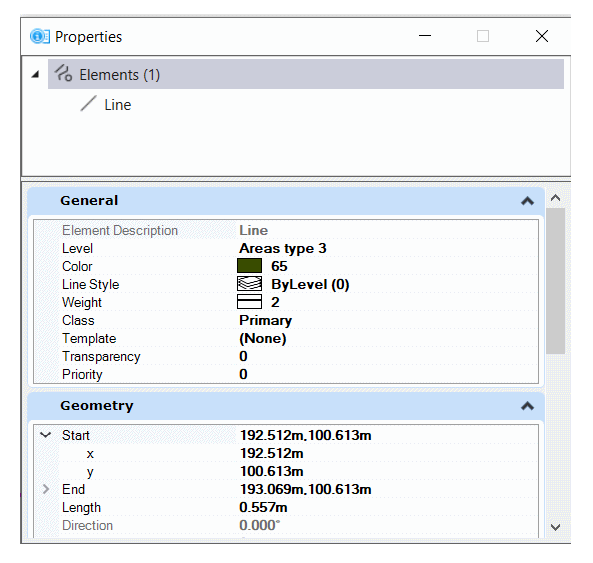Image resolution: width=593 pixels, height=563 pixels.
Task: Click the Element Description value Line
Action: 254,230
